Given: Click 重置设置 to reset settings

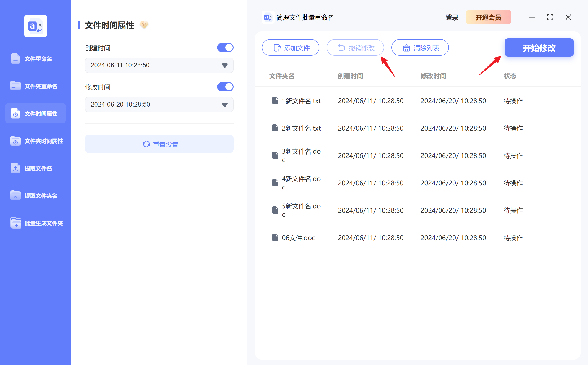Looking at the screenshot, I should (x=159, y=144).
